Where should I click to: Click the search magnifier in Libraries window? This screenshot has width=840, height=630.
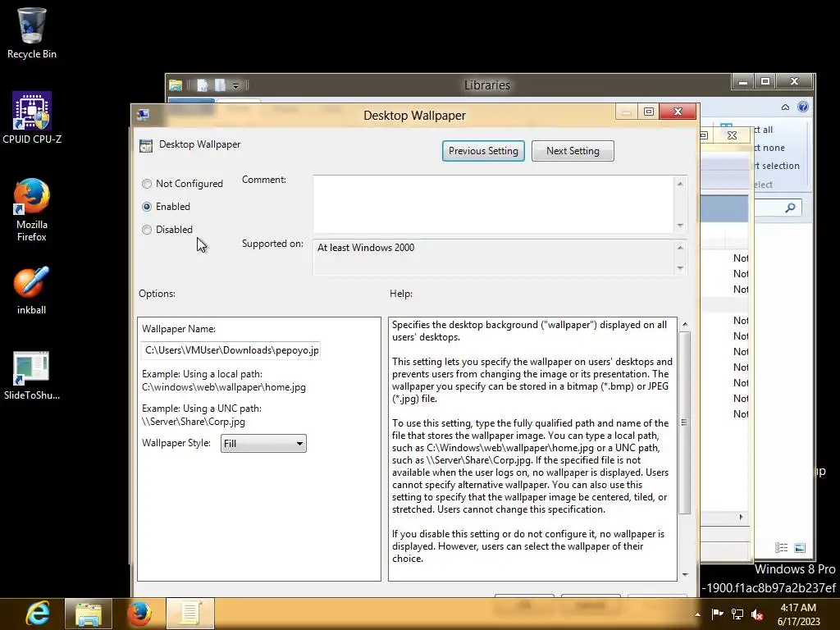click(x=791, y=208)
